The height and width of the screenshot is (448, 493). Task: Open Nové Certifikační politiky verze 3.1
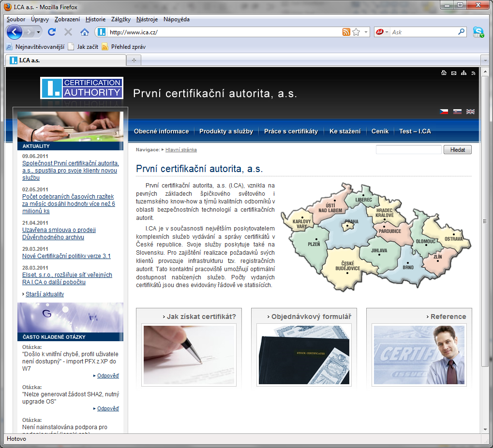point(66,256)
